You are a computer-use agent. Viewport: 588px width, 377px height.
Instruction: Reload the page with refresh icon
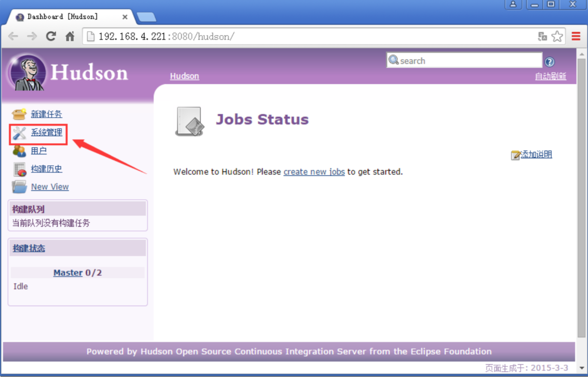click(51, 36)
